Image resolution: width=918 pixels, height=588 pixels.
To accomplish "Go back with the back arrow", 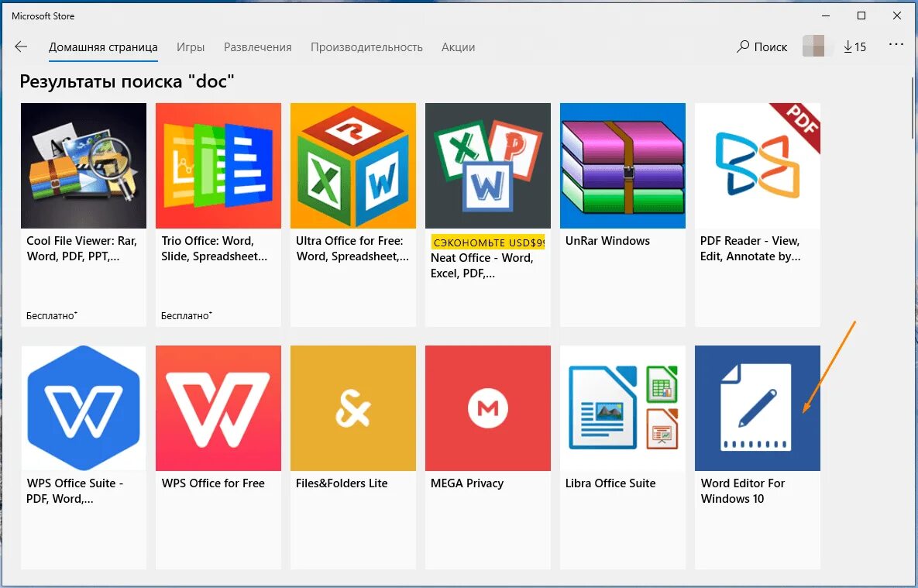I will [x=21, y=46].
